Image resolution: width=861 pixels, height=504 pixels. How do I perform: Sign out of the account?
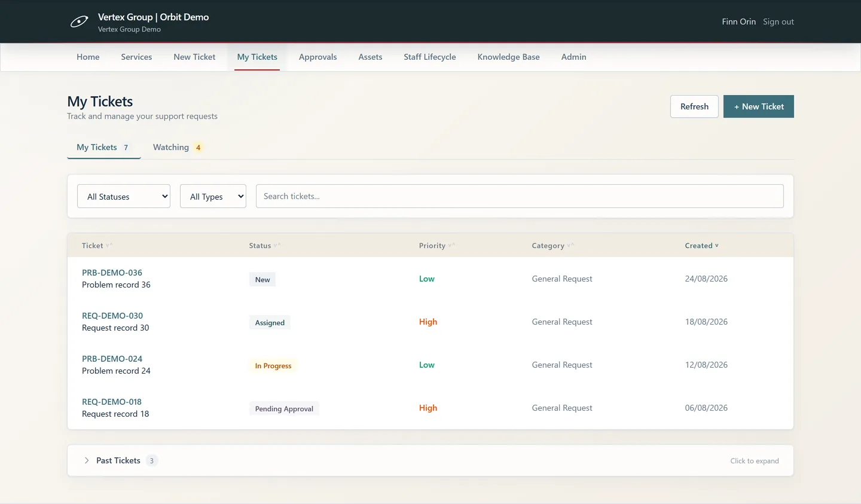tap(778, 22)
